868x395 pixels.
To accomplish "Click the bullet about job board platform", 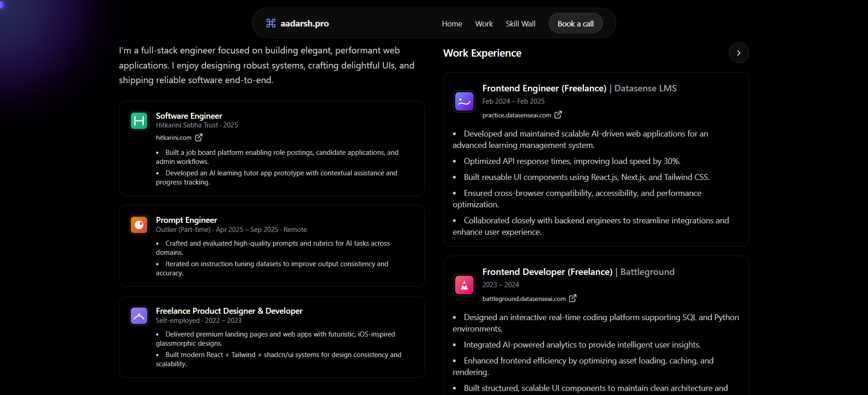I will [277, 157].
